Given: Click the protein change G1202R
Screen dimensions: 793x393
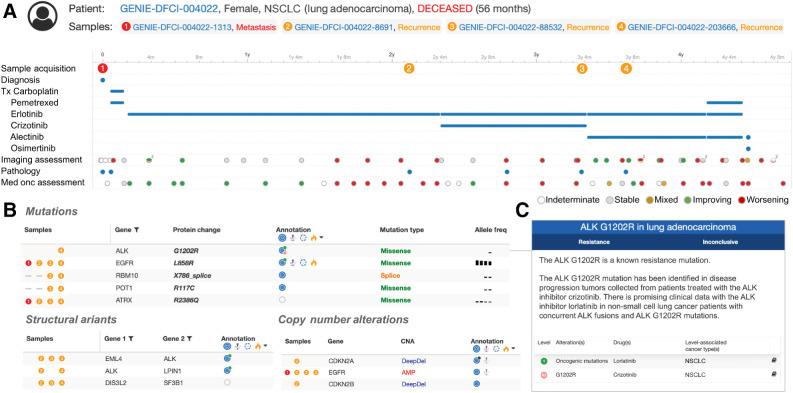Looking at the screenshot, I should [x=186, y=250].
